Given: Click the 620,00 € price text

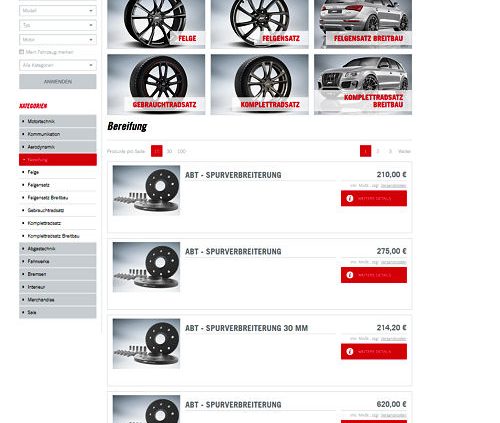Looking at the screenshot, I should (x=392, y=404).
